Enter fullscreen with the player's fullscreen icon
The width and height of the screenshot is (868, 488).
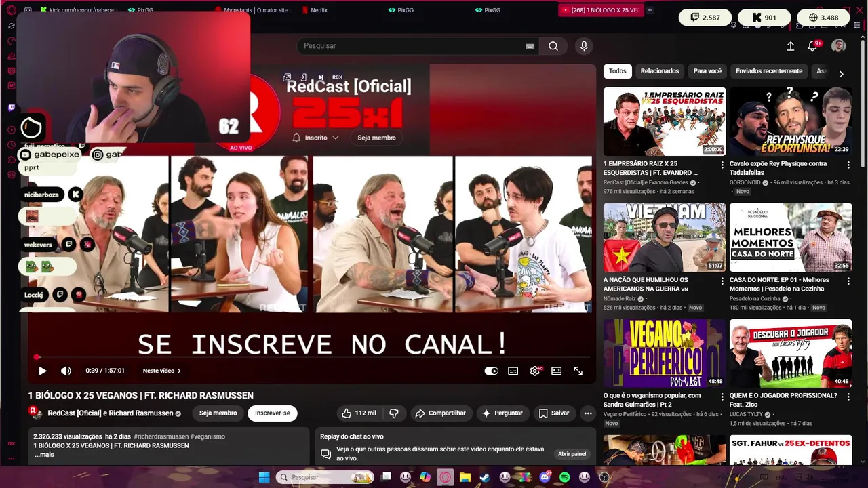578,371
